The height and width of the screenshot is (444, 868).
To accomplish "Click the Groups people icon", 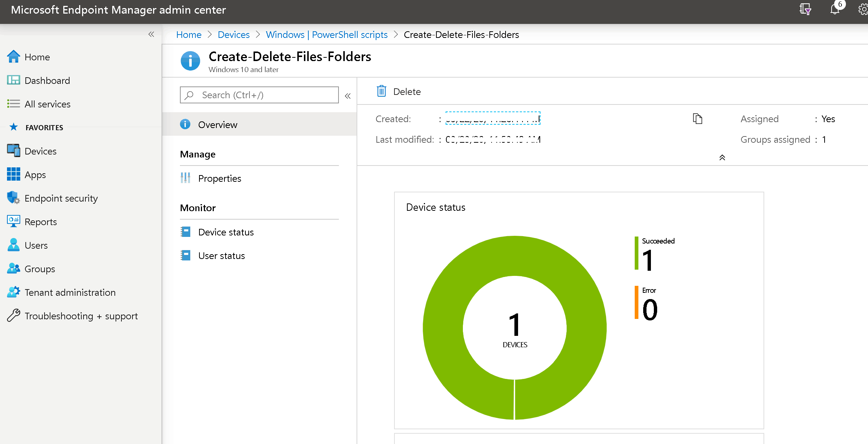I will pyautogui.click(x=14, y=269).
